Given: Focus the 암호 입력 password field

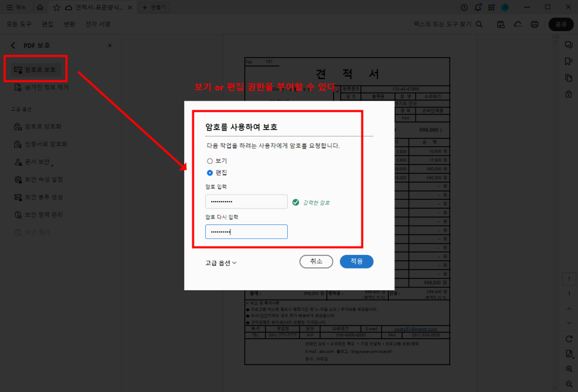Looking at the screenshot, I should (247, 202).
